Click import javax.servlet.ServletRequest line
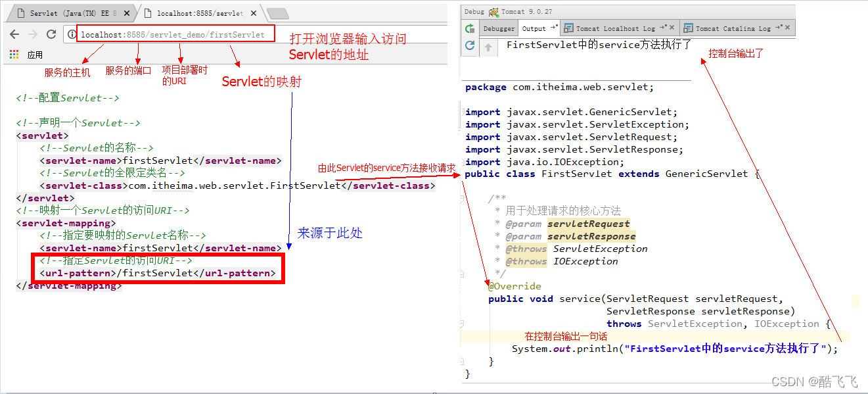Image resolution: width=868 pixels, height=394 pixels. (x=571, y=137)
